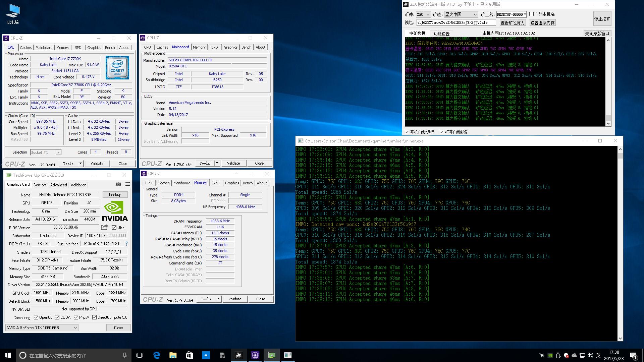This screenshot has width=644, height=362.
Task: Launch Microsoft Edge from the taskbar
Action: click(157, 355)
